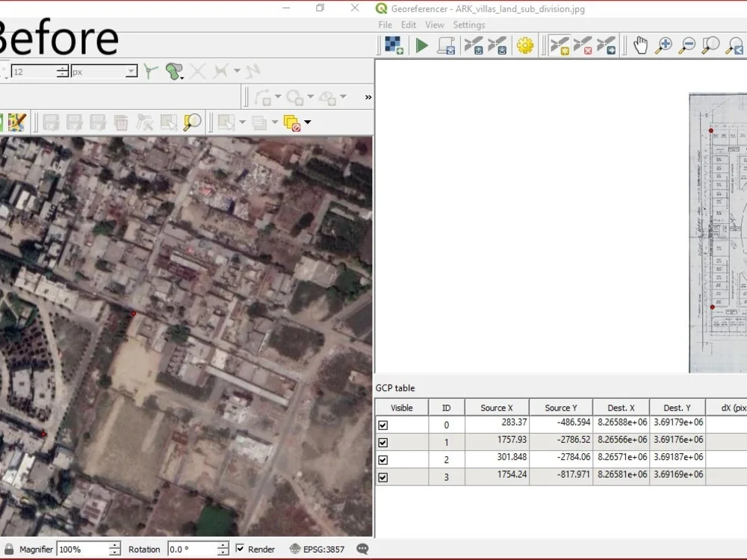747x560 pixels.
Task: Increase the Magnifier spin box value
Action: 114,545
